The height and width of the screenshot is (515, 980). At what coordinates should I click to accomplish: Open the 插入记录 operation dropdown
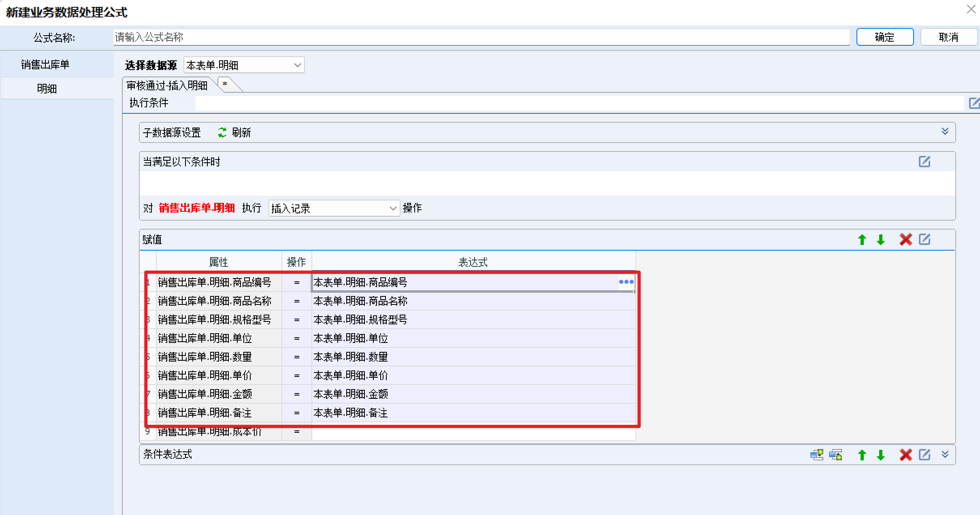point(334,208)
